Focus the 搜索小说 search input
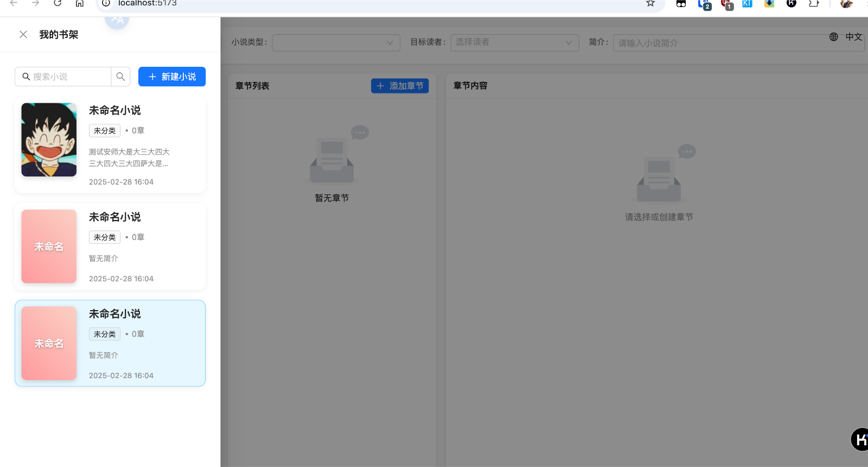 (63, 77)
